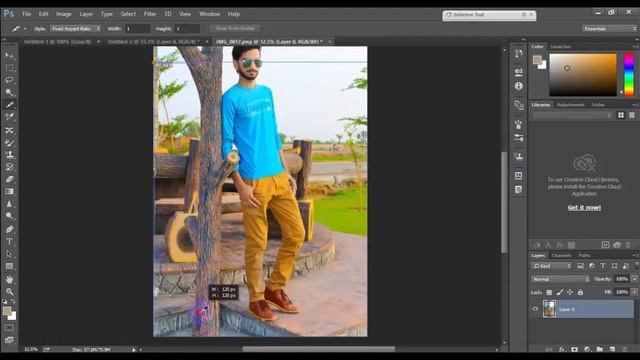Screen dimensions: 640x360
Task: Click the hue spectrum slider
Action: pyautogui.click(x=629, y=75)
